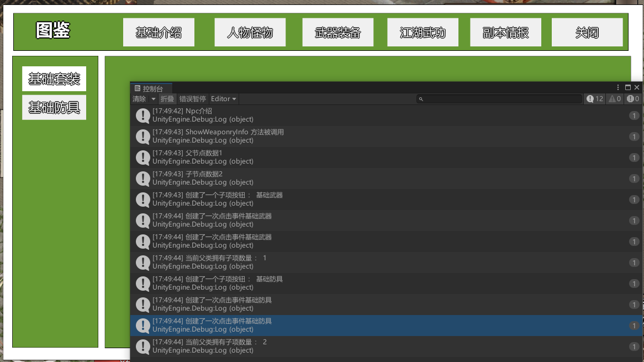The width and height of the screenshot is (644, 362).
Task: Click the info icon of the 子节点数据2 log
Action: point(142,179)
